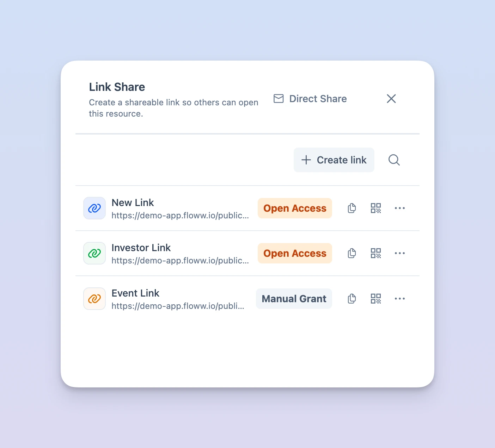Close the Link Share dialog
This screenshot has width=495, height=448.
391,99
